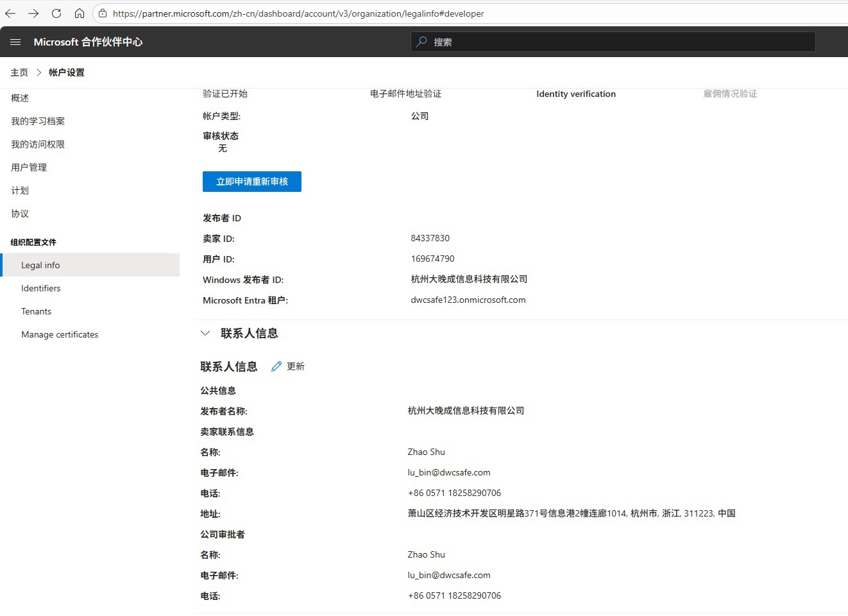The image size is (848, 616).
Task: Go back with the browser back arrow
Action: 10,13
